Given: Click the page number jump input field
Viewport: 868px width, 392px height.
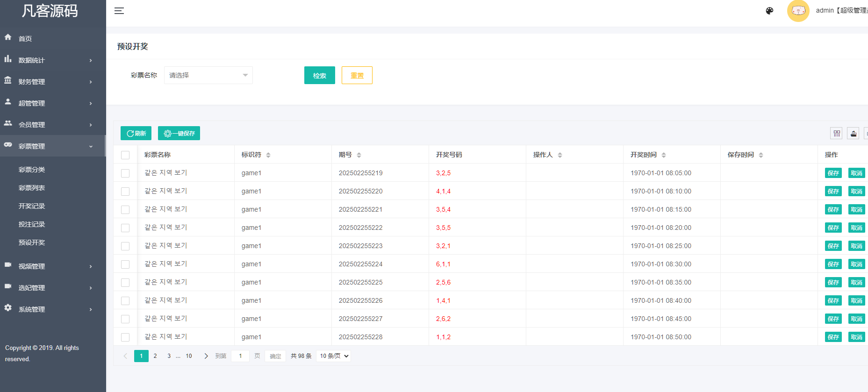Looking at the screenshot, I should point(240,356).
